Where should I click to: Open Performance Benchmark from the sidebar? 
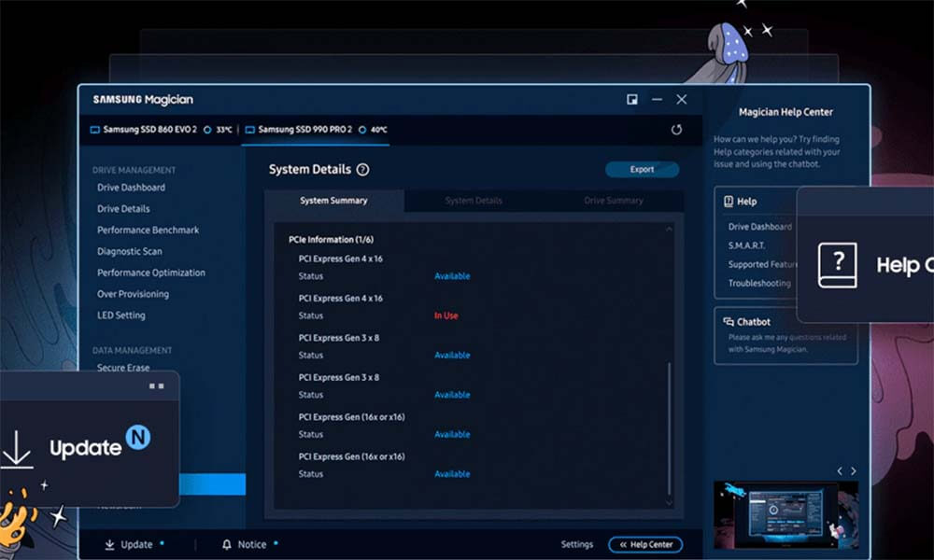146,230
